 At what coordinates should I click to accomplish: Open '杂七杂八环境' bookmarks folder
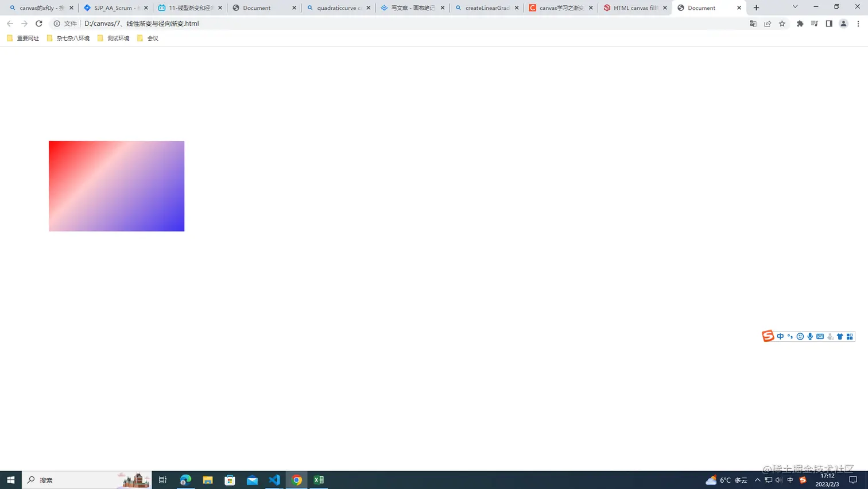point(68,38)
